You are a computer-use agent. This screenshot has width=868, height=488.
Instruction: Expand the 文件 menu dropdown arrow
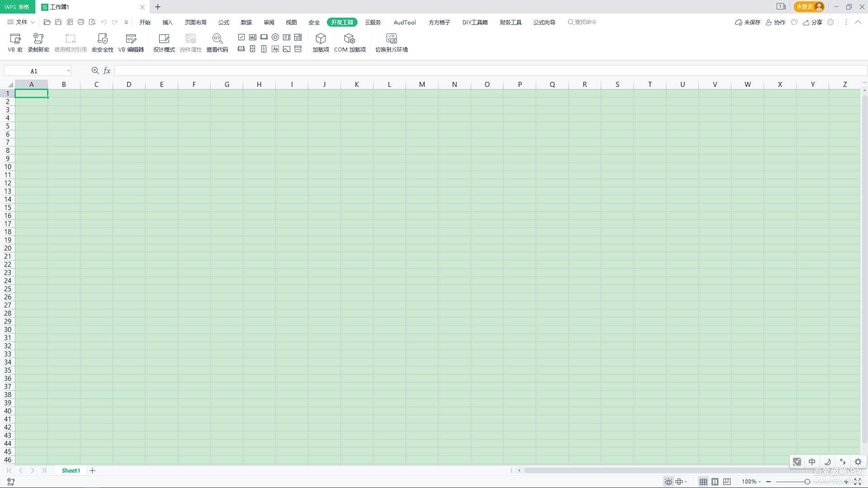33,22
